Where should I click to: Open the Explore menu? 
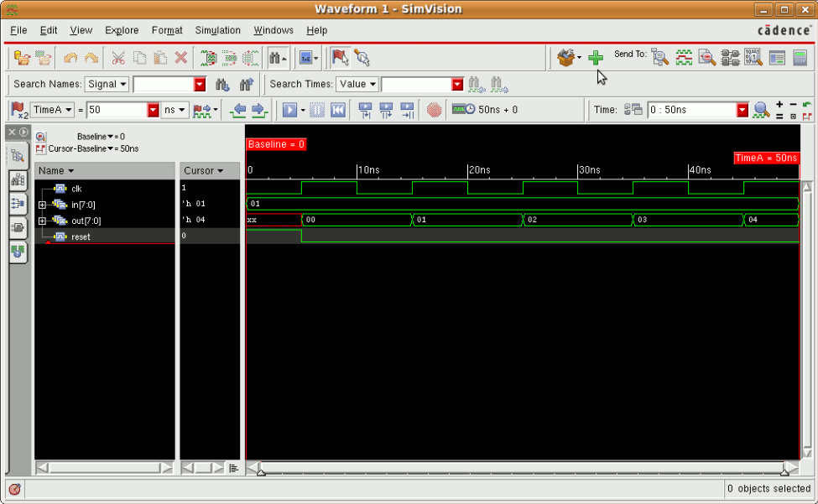122,30
